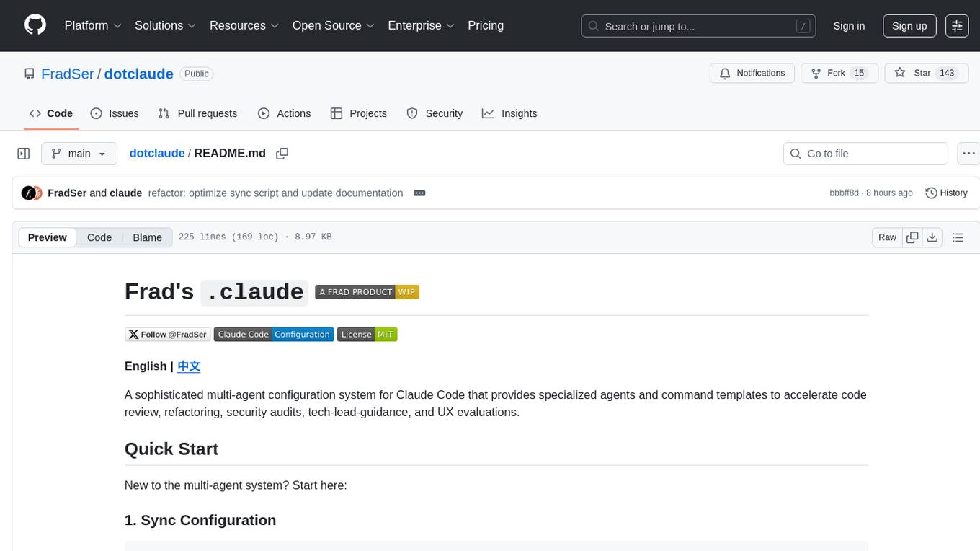
Task: Expand the Enterprise menu
Action: pos(421,25)
